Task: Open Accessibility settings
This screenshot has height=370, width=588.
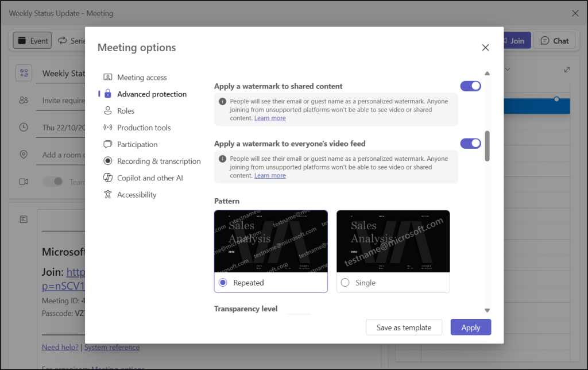Action: [x=137, y=195]
